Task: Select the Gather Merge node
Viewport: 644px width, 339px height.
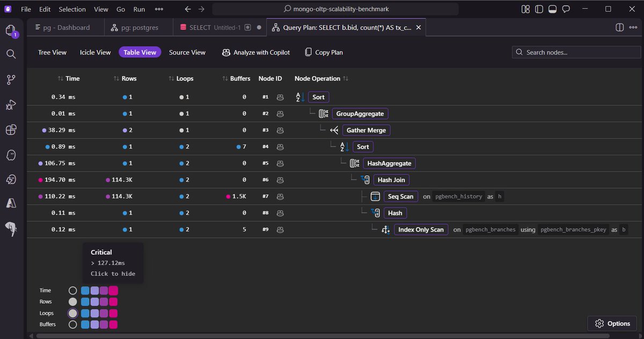Action: (366, 130)
